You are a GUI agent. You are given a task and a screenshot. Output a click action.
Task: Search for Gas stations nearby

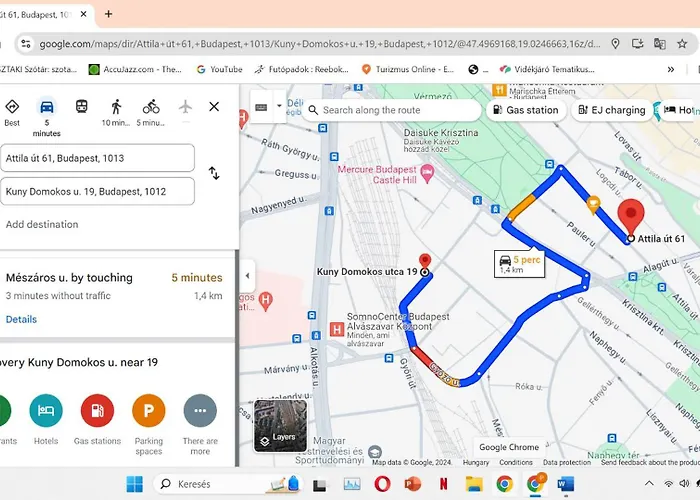click(97, 411)
